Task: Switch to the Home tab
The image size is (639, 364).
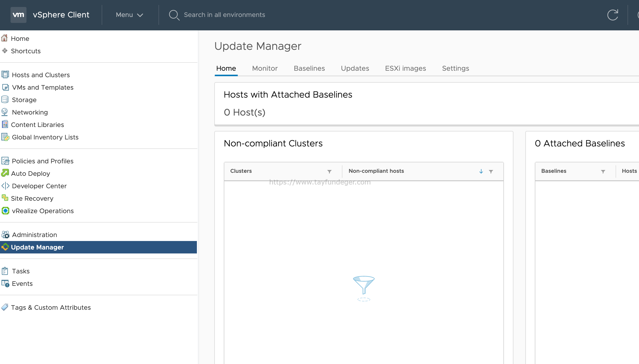Action: [226, 68]
